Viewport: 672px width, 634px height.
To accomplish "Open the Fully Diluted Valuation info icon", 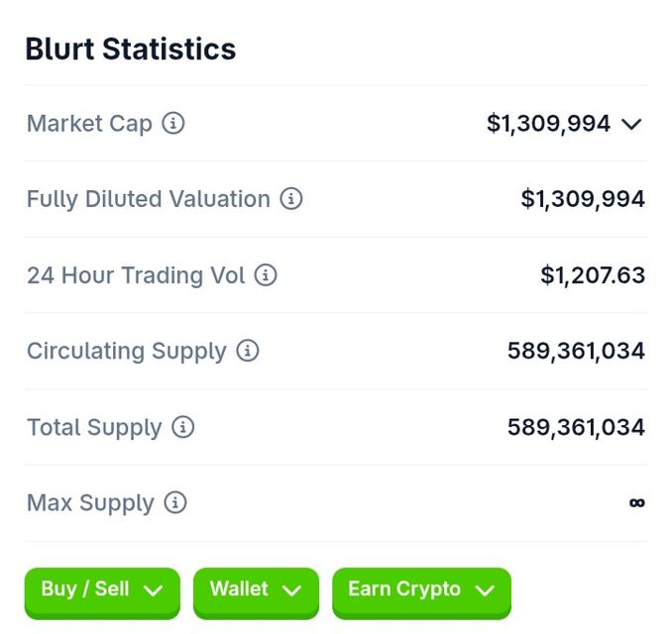I will pyautogui.click(x=291, y=199).
